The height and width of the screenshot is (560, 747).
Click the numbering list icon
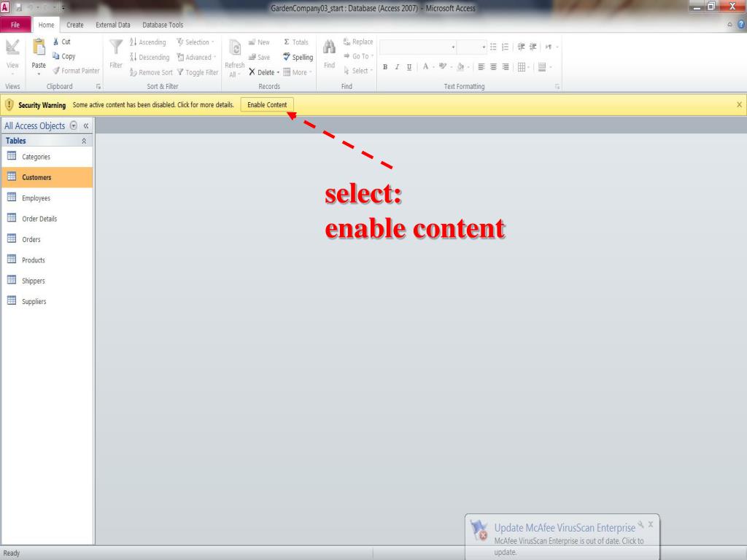pyautogui.click(x=505, y=47)
